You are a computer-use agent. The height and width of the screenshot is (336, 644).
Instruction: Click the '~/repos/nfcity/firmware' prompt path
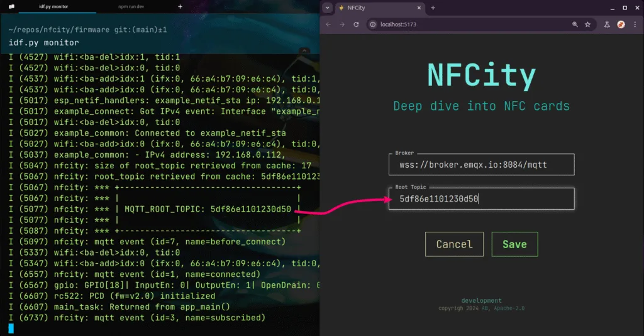[58, 30]
